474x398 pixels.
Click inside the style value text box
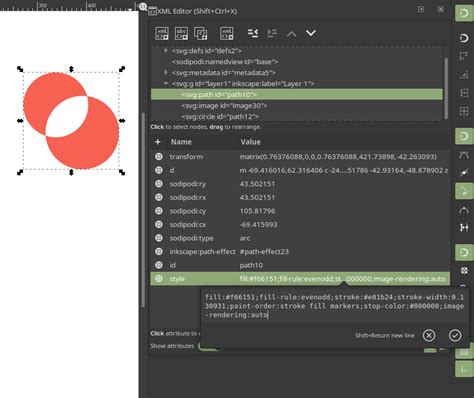pos(334,306)
